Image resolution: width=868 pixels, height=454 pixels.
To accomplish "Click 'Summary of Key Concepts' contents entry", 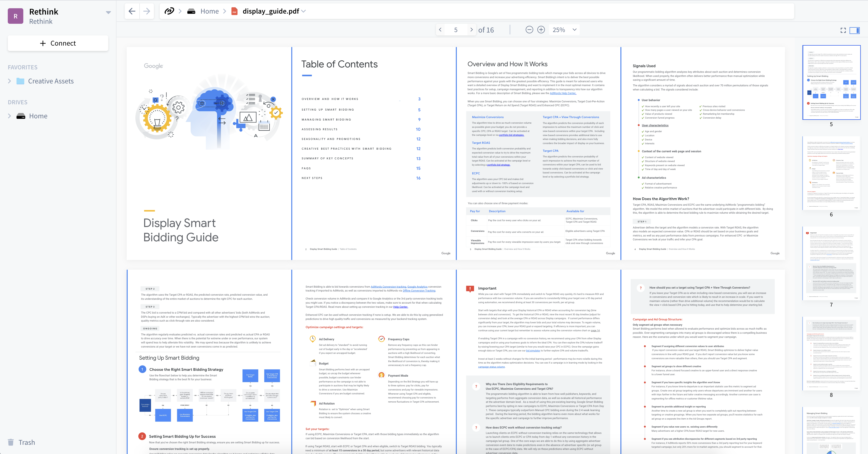I will pos(327,159).
